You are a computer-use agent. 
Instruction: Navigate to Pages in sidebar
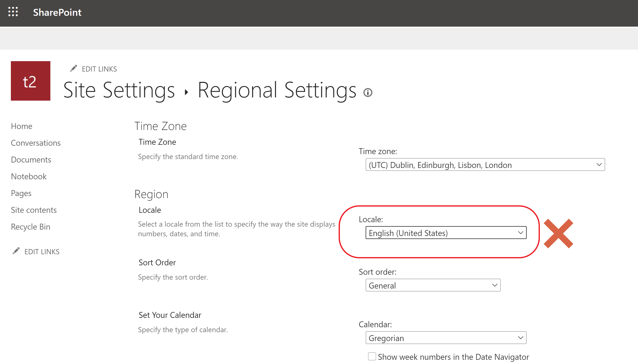21,193
